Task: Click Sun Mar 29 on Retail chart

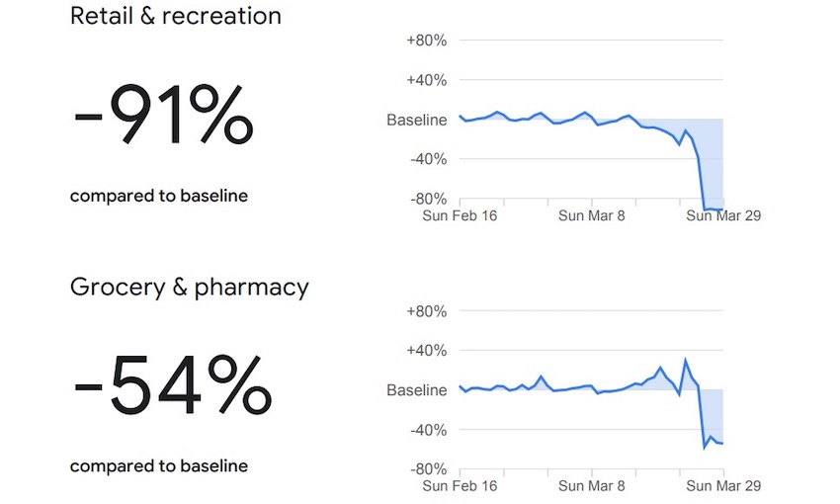Action: click(x=723, y=215)
